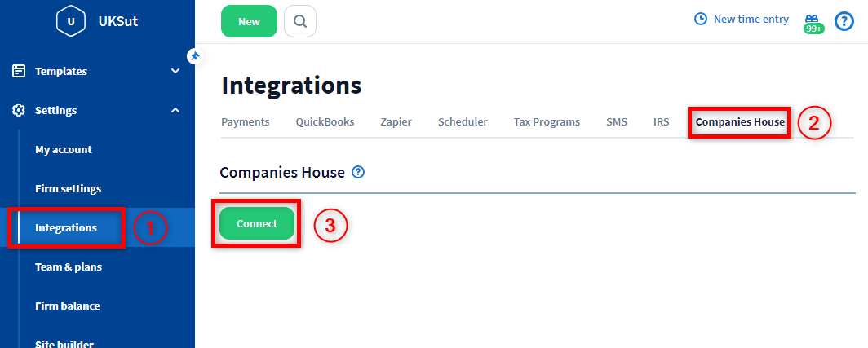Open the QuickBooks tab

coord(325,122)
